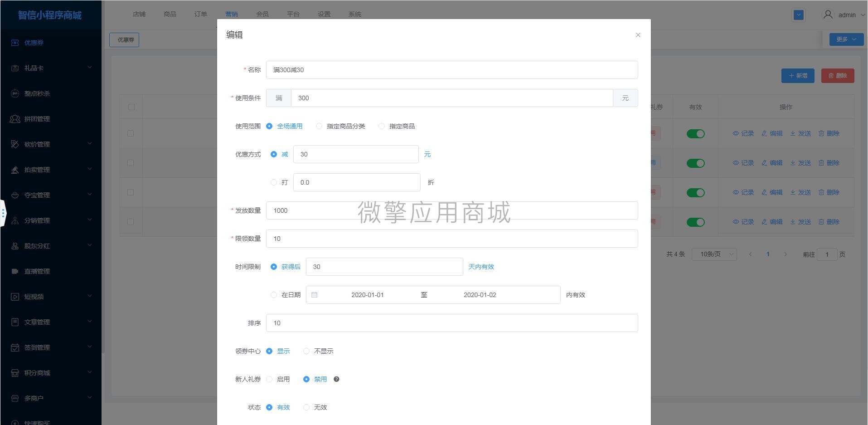
Task: Click the 砍价管理 sidebar icon
Action: coord(15,144)
